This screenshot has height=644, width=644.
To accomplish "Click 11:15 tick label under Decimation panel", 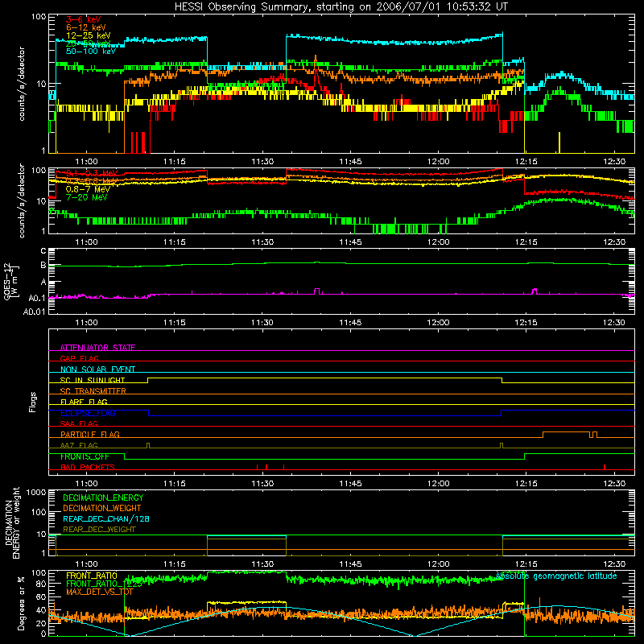I will 175,564.
